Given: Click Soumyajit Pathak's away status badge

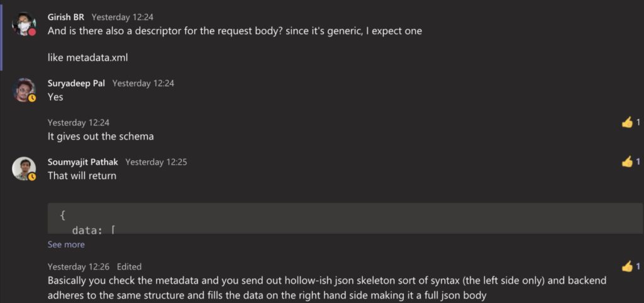Looking at the screenshot, I should (x=32, y=177).
